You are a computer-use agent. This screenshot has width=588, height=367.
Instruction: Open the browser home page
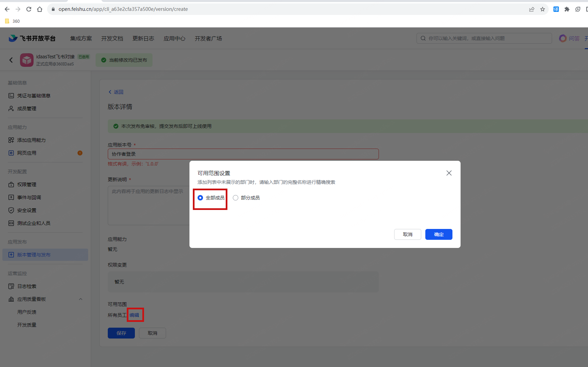pos(40,9)
